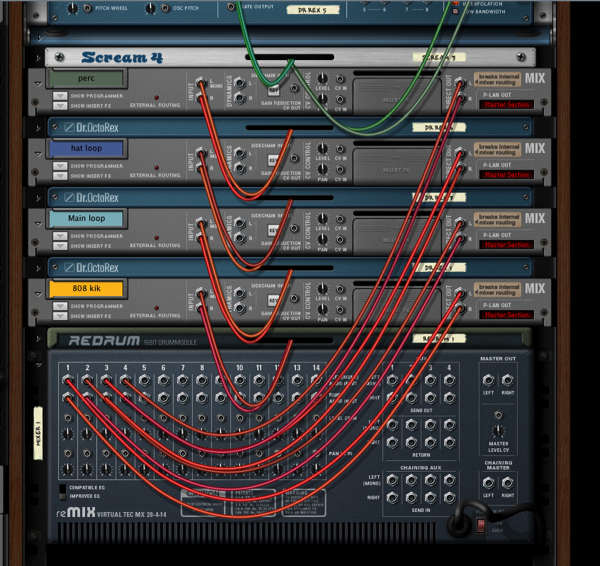Click reMIX channel 7 left input jack
The height and width of the screenshot is (566, 600).
click(x=183, y=380)
